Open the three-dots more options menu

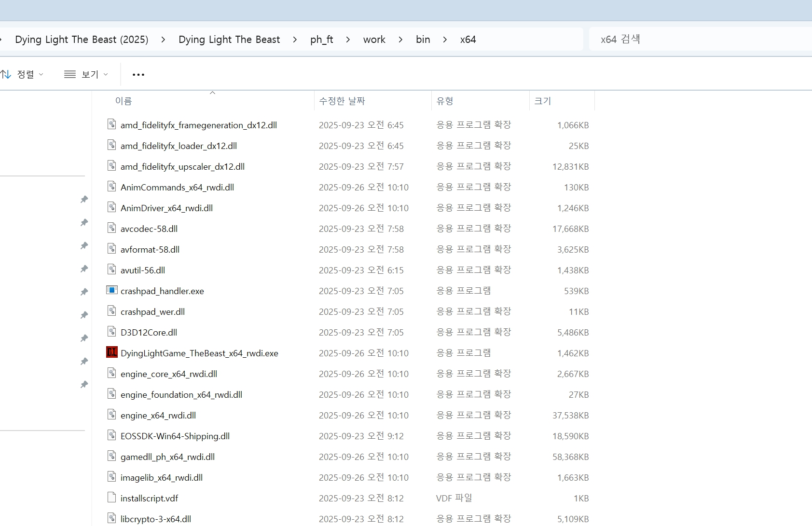(x=138, y=75)
